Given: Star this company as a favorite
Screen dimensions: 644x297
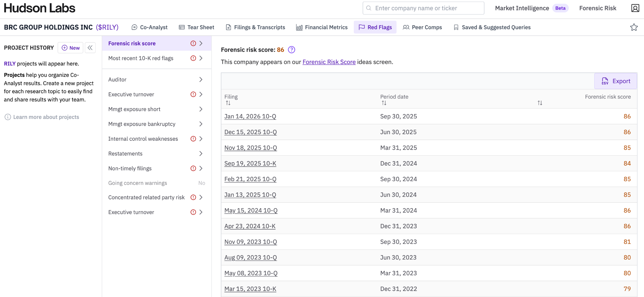Looking at the screenshot, I should [634, 27].
